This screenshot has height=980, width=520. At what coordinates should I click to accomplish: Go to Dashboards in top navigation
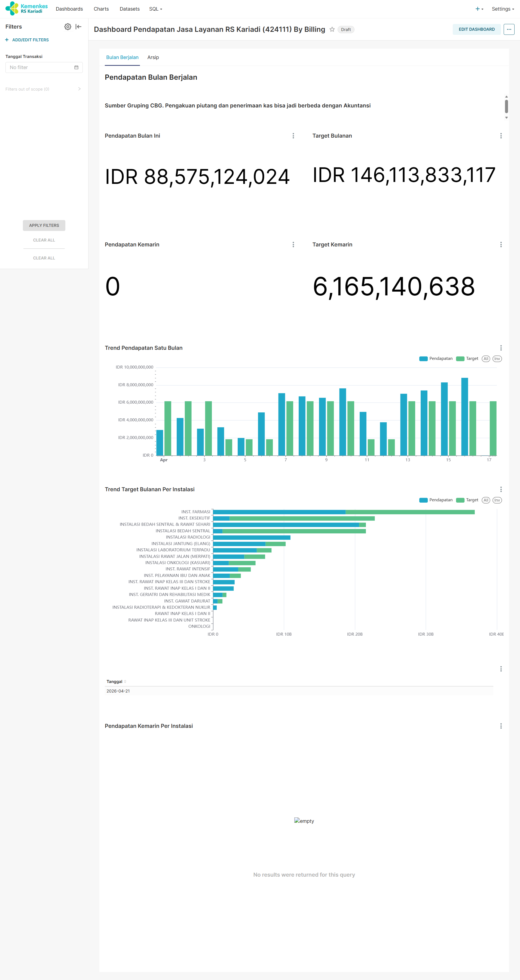pyautogui.click(x=69, y=9)
